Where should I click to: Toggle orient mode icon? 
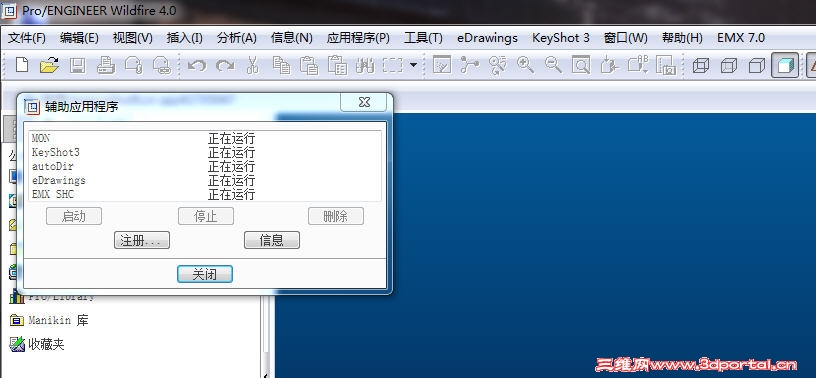(x=498, y=65)
